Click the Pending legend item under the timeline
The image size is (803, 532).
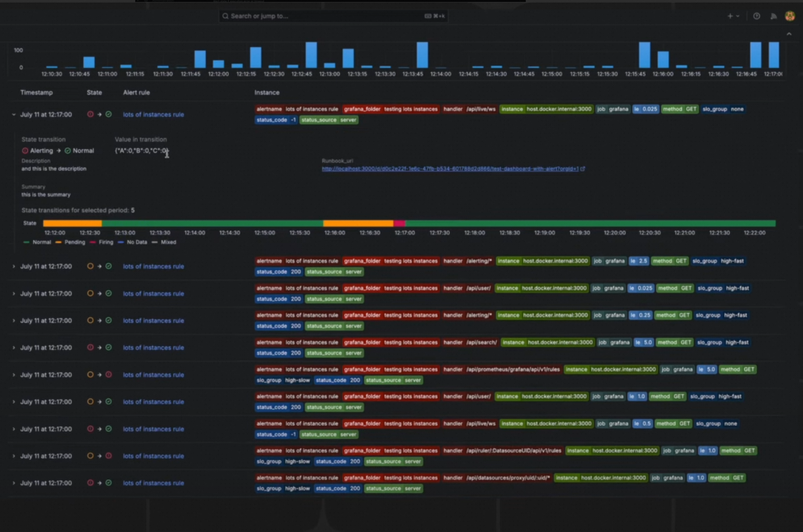74,242
